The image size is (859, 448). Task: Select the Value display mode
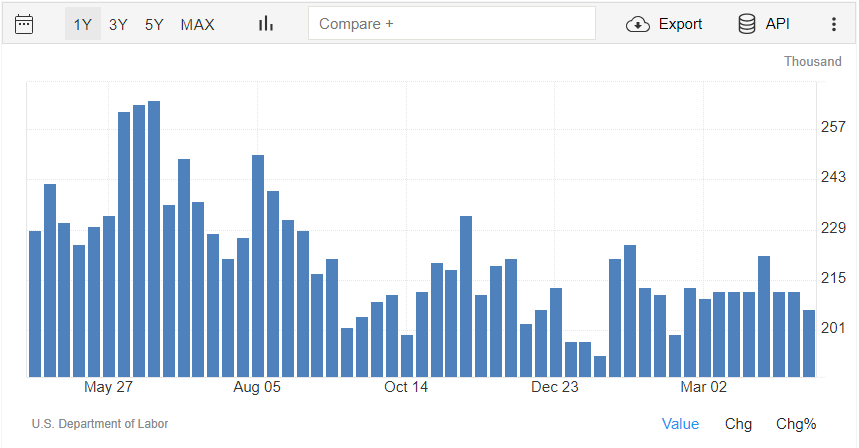click(x=680, y=424)
